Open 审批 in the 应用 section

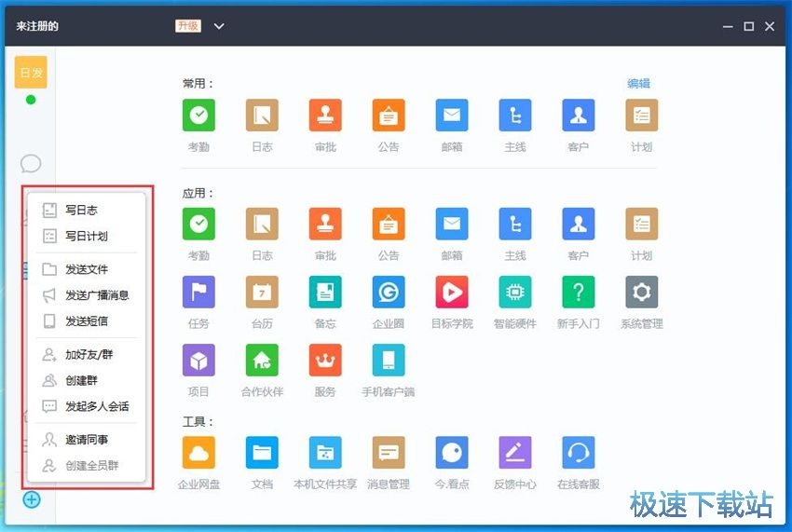325,224
